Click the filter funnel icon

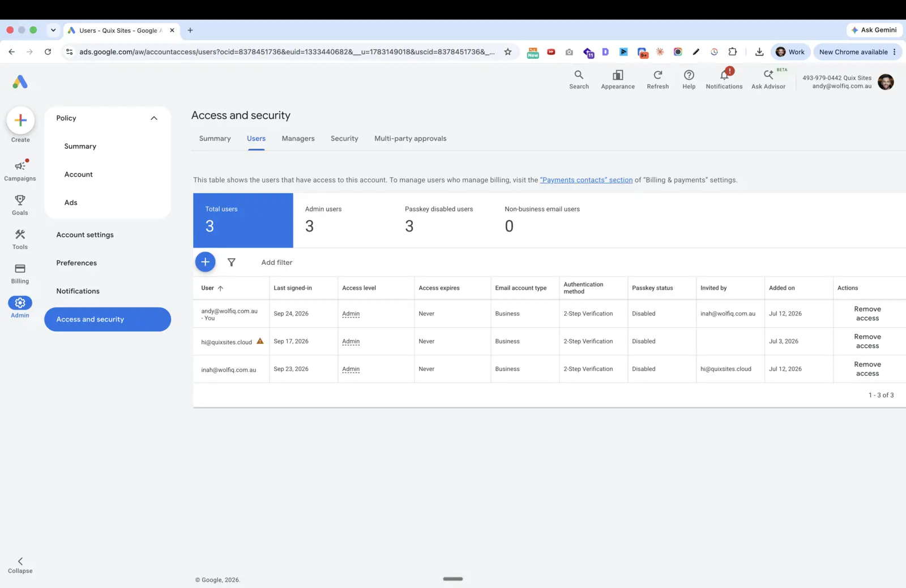pos(232,262)
